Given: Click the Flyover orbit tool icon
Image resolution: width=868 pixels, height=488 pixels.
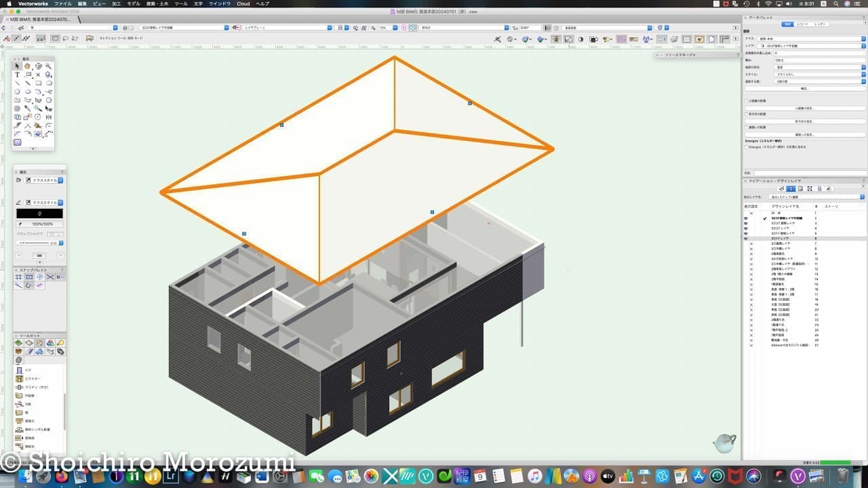Looking at the screenshot, I should [x=39, y=66].
